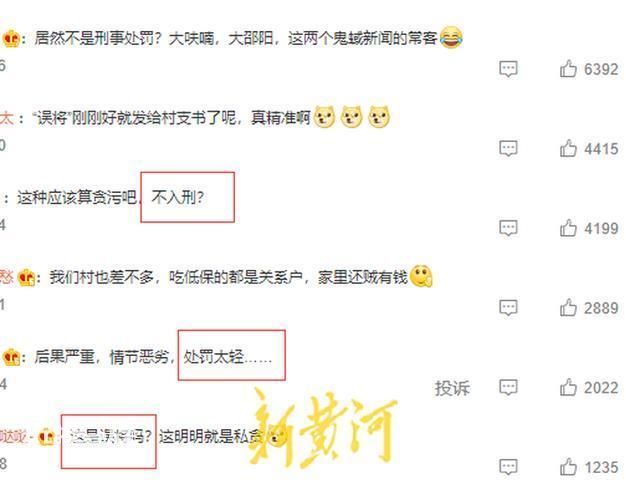Click the crying-laughing emoji in first comment
This screenshot has height=484, width=640.
click(451, 38)
